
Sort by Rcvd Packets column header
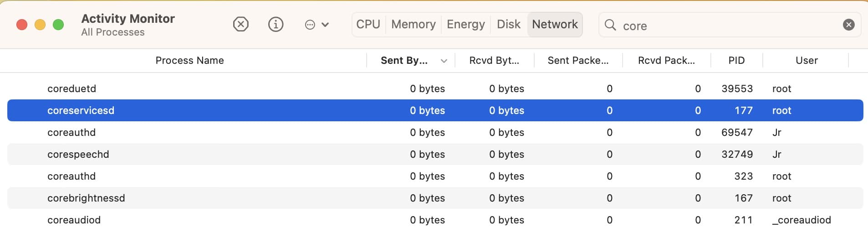666,60
